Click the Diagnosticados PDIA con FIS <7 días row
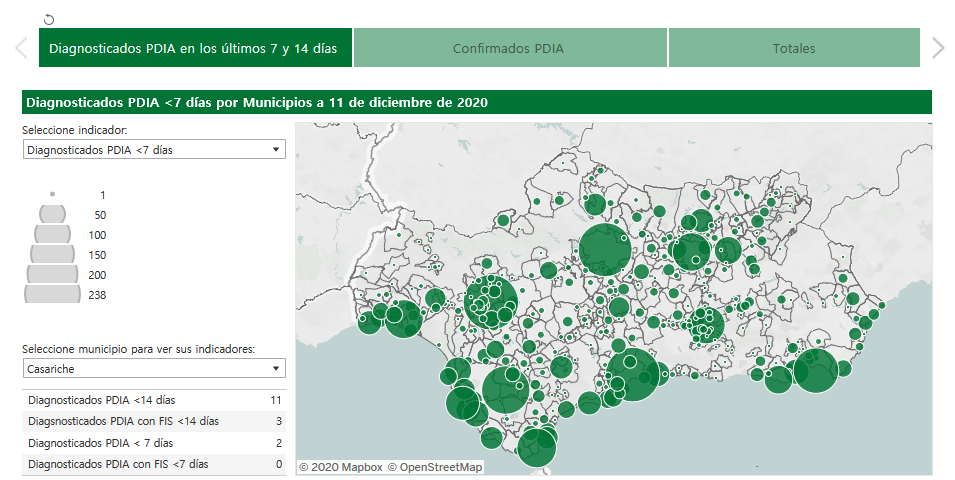Screen dimensions: 955x480 tap(153, 464)
